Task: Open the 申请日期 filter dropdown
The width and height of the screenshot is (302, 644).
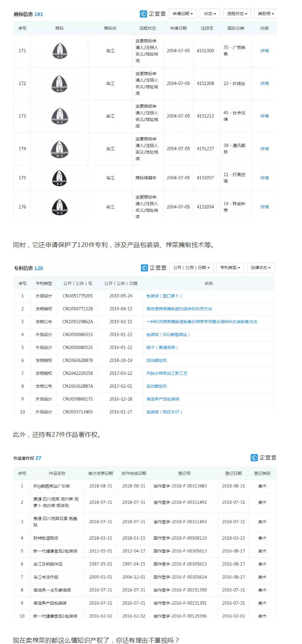Action: point(183,14)
